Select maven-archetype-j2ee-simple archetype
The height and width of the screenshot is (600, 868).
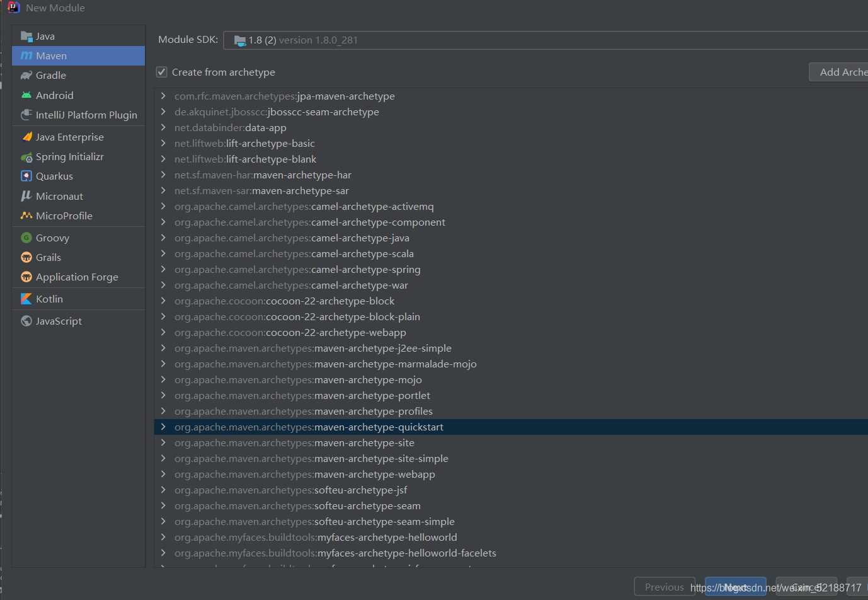[511, 348]
